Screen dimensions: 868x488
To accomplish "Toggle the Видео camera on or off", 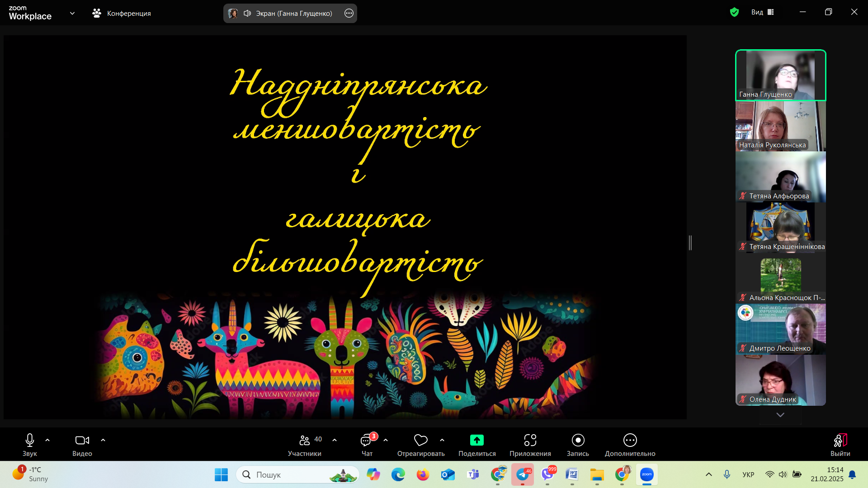I will pos(82,441).
